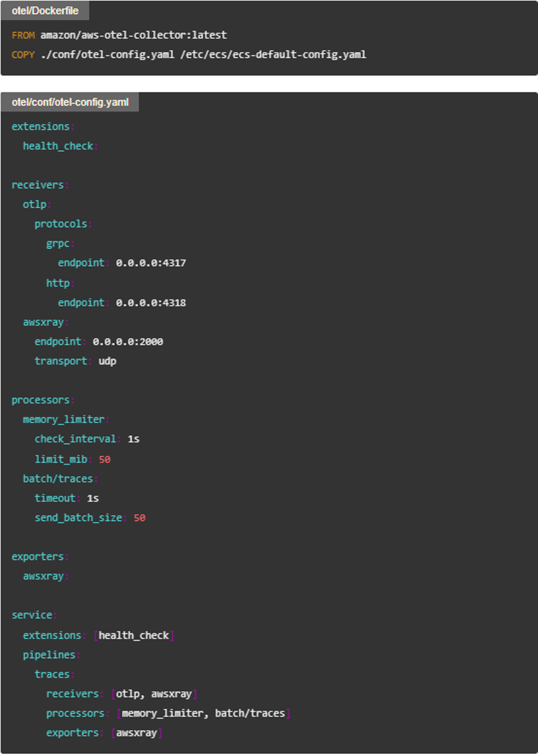Click the /etc/ecs/ecs-default-config.yaml destination path
Screen dimensions: 538x756
(x=273, y=55)
